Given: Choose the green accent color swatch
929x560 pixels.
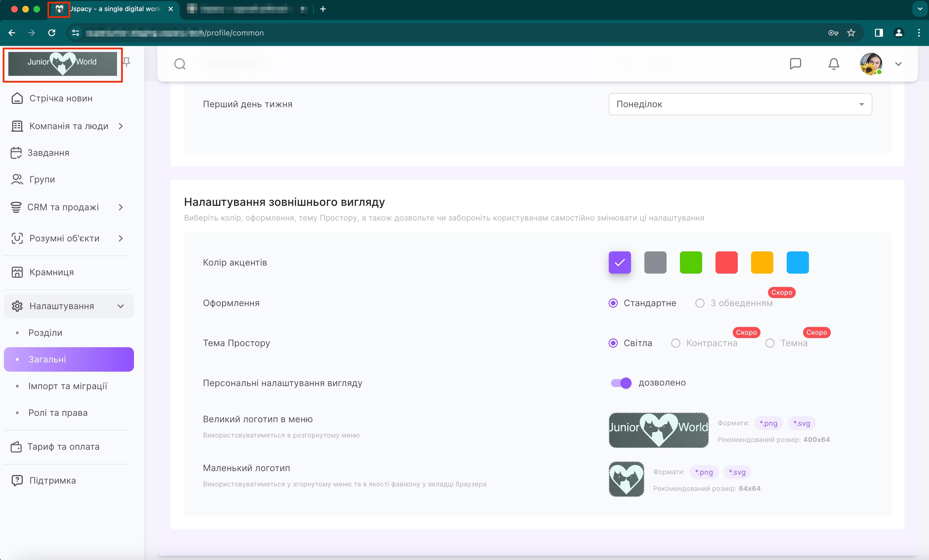Looking at the screenshot, I should [x=691, y=262].
